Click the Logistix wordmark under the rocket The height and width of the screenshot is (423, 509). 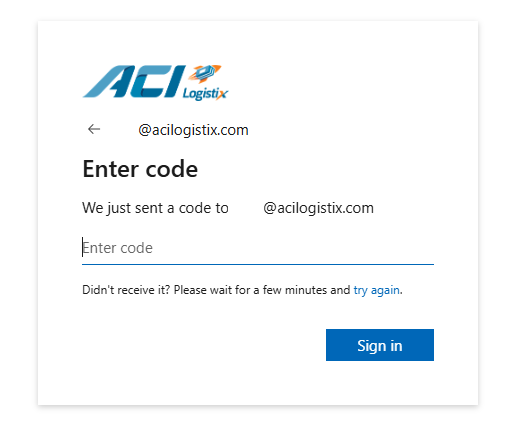point(205,93)
